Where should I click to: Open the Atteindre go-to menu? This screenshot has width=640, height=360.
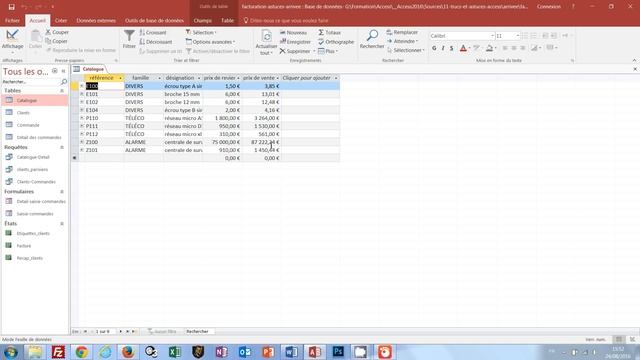[402, 41]
